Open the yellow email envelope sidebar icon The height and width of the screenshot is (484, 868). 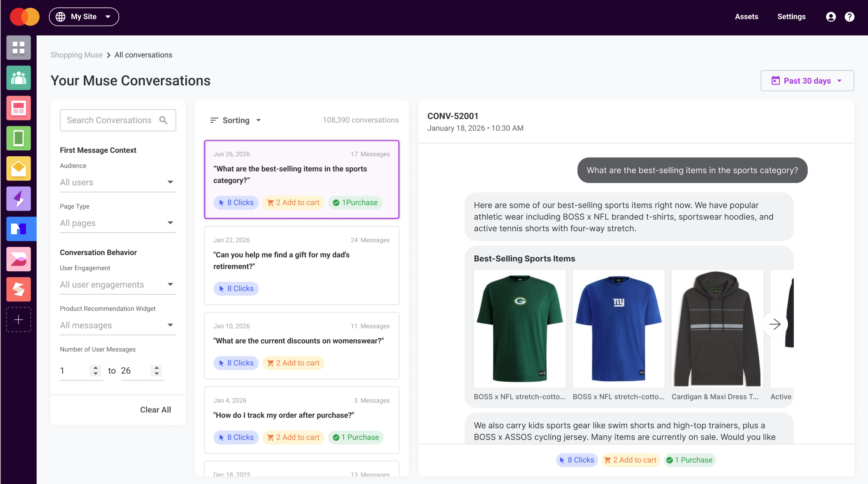coord(19,169)
